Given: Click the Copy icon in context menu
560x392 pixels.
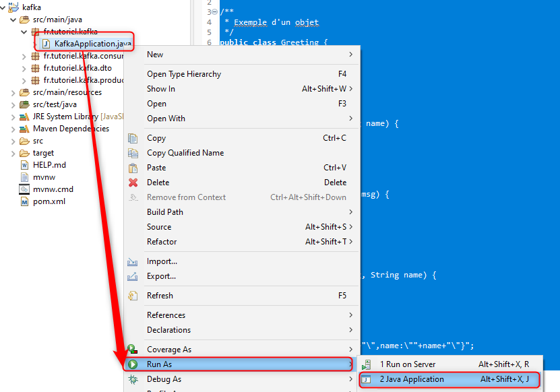Looking at the screenshot, I should 133,138.
